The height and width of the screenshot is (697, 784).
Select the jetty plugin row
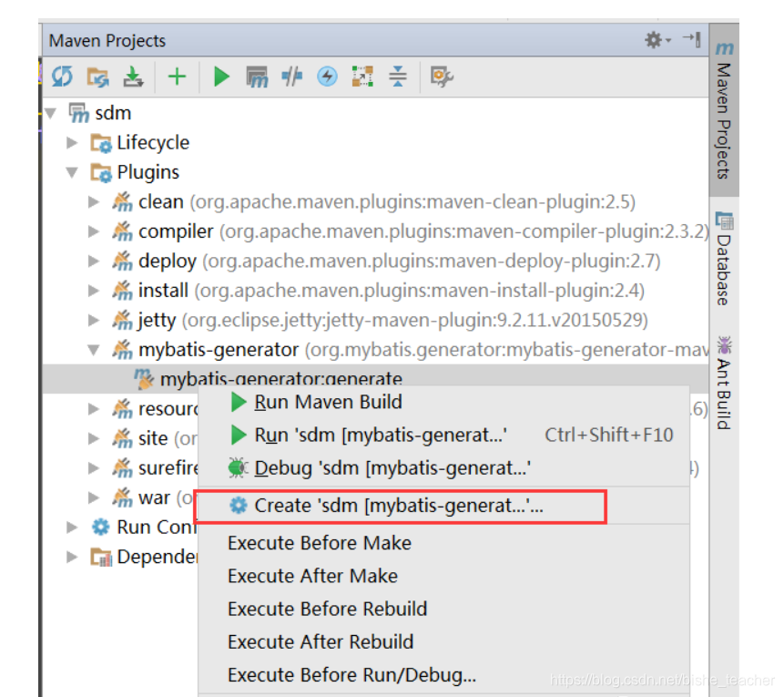[x=375, y=320]
